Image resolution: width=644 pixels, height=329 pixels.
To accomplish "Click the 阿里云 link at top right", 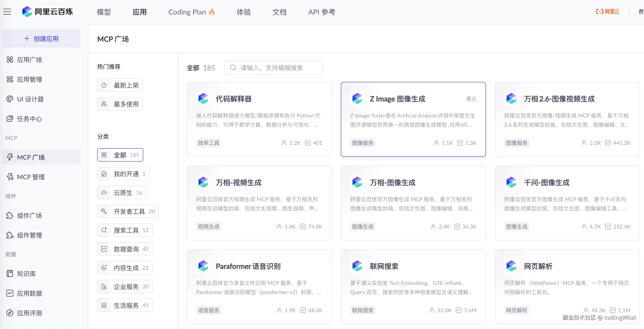I will point(608,12).
